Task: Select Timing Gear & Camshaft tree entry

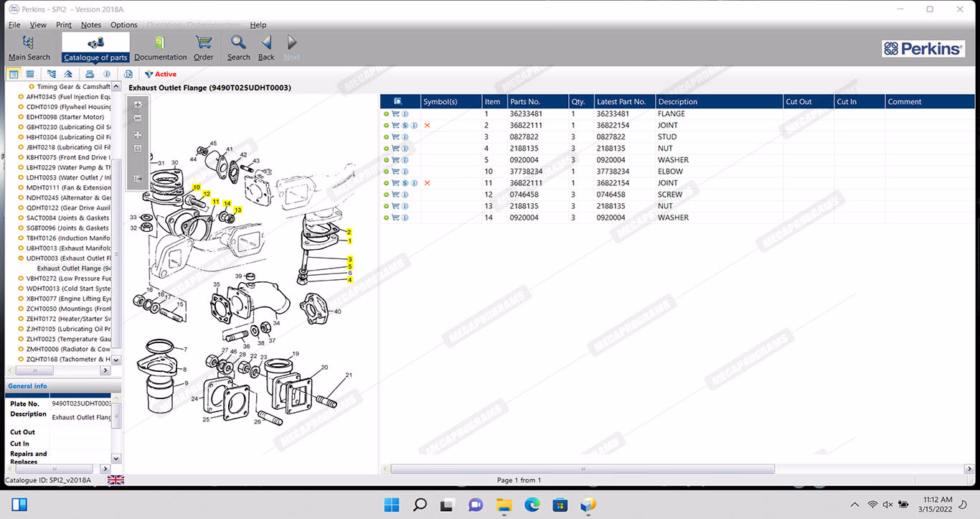Action: click(73, 87)
